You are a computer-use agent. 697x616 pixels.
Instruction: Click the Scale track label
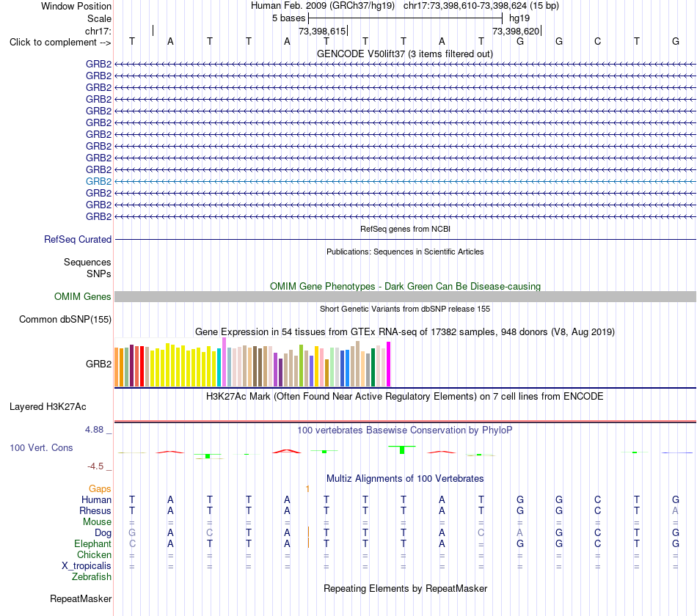pyautogui.click(x=99, y=18)
